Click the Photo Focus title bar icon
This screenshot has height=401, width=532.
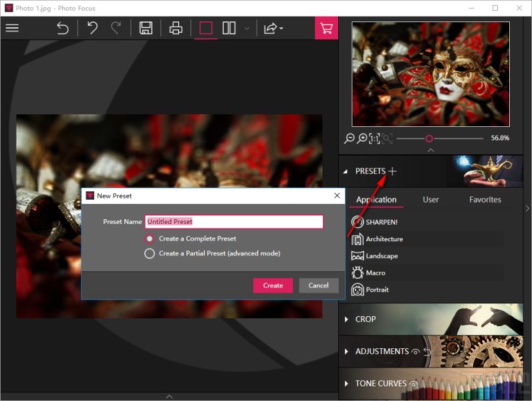pyautogui.click(x=9, y=8)
